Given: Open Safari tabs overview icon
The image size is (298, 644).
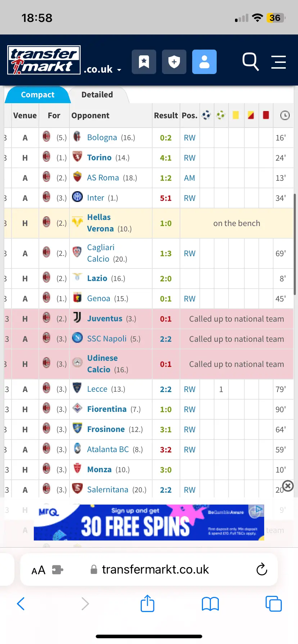Looking at the screenshot, I should pos(274,603).
